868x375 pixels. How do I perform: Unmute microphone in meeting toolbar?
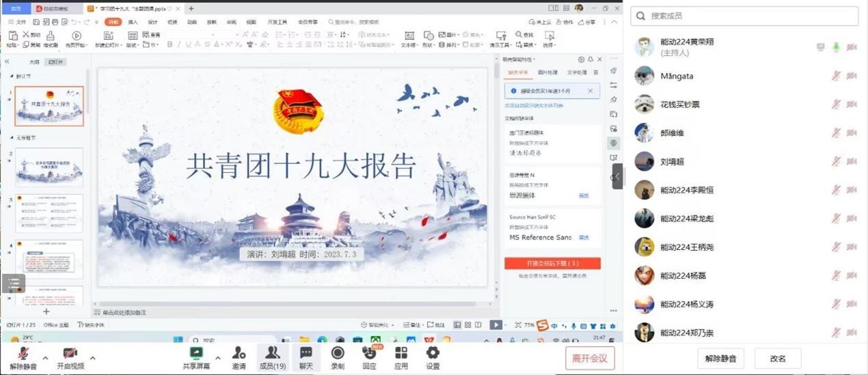pyautogui.click(x=23, y=354)
